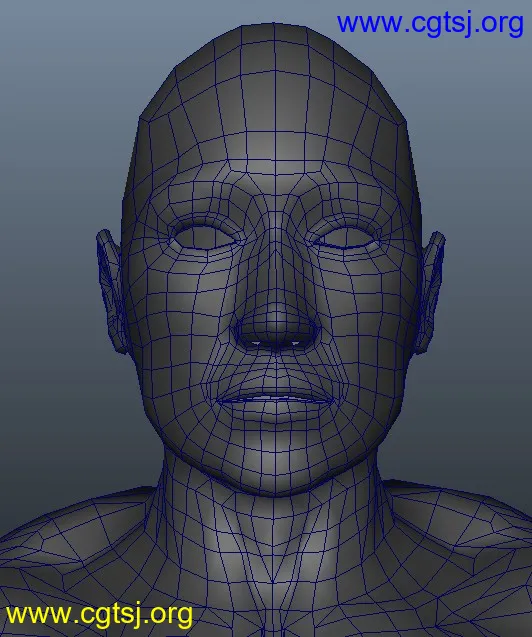The height and width of the screenshot is (637, 532).
Task: Click the model's left-side eye opening
Action: 204,238
